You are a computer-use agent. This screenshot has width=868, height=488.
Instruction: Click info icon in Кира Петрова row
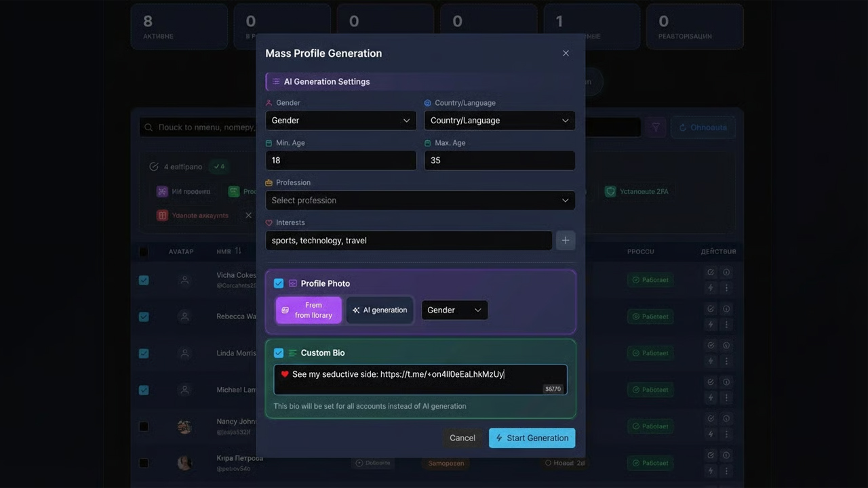tap(726, 455)
